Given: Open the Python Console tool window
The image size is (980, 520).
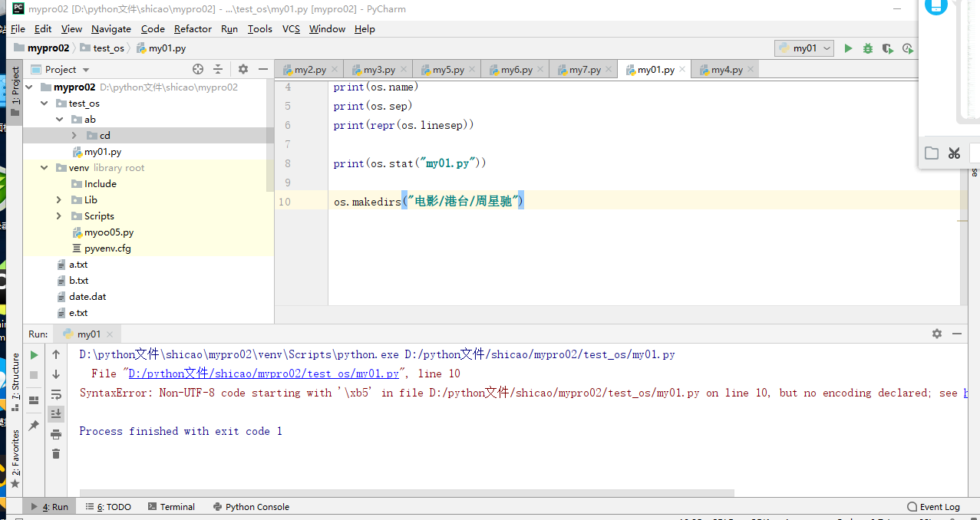Looking at the screenshot, I should pyautogui.click(x=251, y=507).
